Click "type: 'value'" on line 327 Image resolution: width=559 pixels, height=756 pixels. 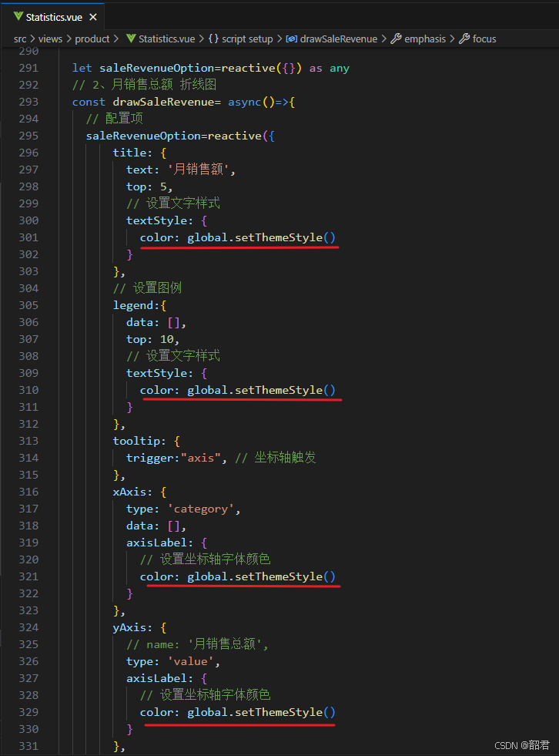click(170, 661)
